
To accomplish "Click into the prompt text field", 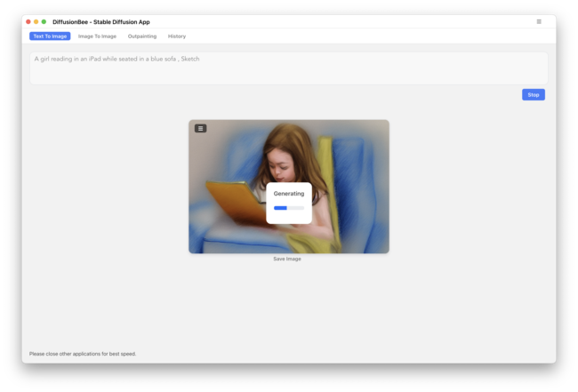I will click(289, 68).
